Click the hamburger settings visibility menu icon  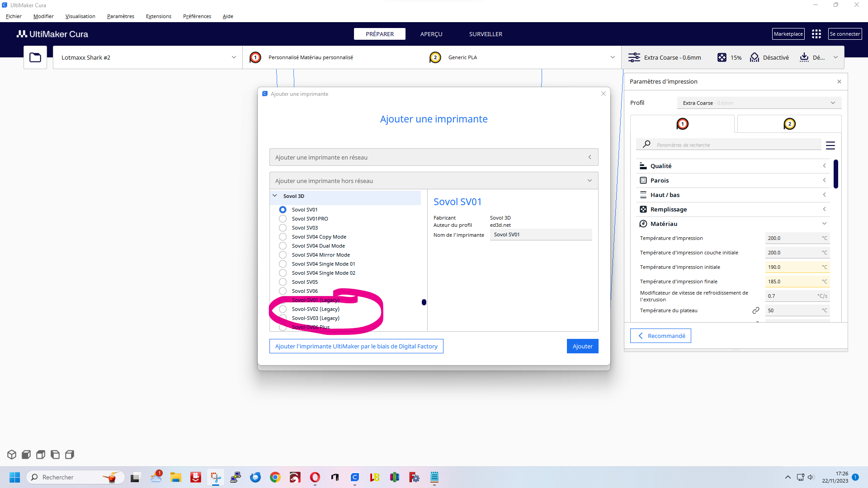point(830,145)
